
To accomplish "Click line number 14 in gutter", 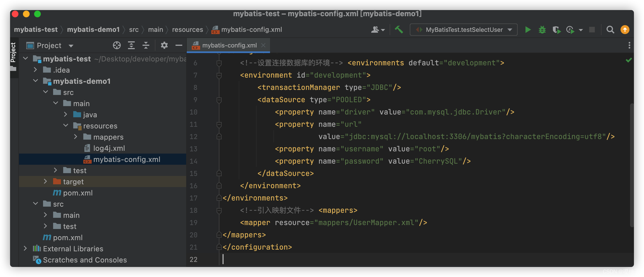I will [193, 161].
